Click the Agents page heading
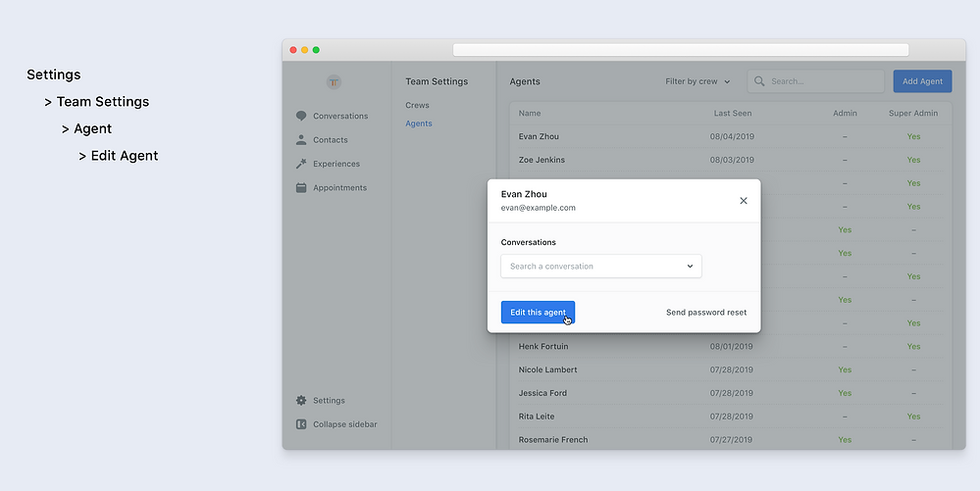 click(x=525, y=81)
